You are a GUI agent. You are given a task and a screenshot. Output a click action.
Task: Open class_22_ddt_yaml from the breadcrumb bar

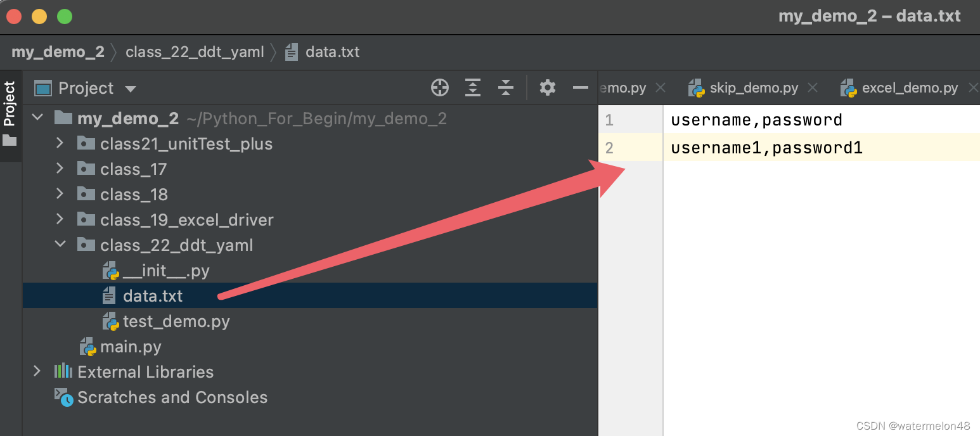coord(195,51)
